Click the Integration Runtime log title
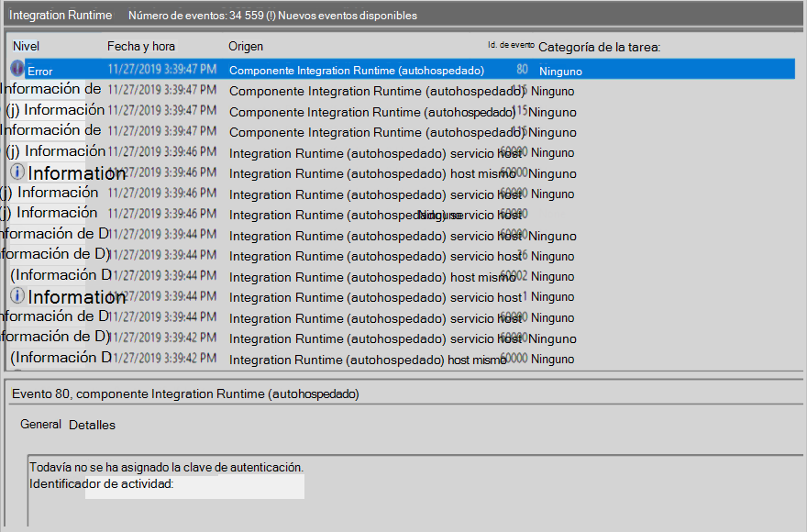The width and height of the screenshot is (807, 532). coord(61,16)
